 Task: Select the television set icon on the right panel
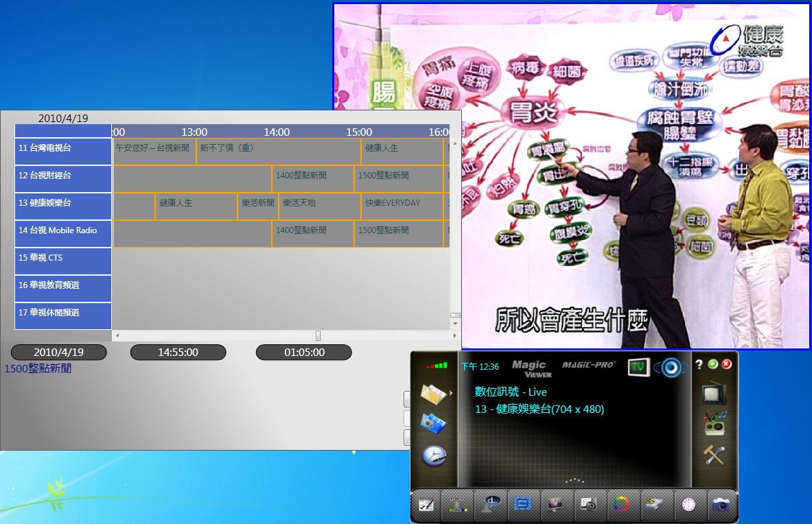714,393
